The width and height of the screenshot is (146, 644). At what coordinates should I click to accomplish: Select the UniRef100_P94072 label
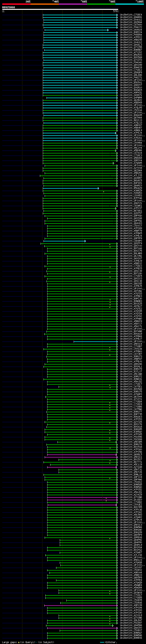click(x=131, y=27)
